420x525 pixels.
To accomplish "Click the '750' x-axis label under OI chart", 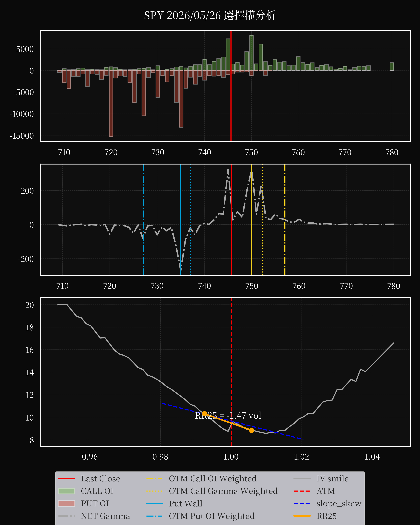I will pyautogui.click(x=251, y=152).
